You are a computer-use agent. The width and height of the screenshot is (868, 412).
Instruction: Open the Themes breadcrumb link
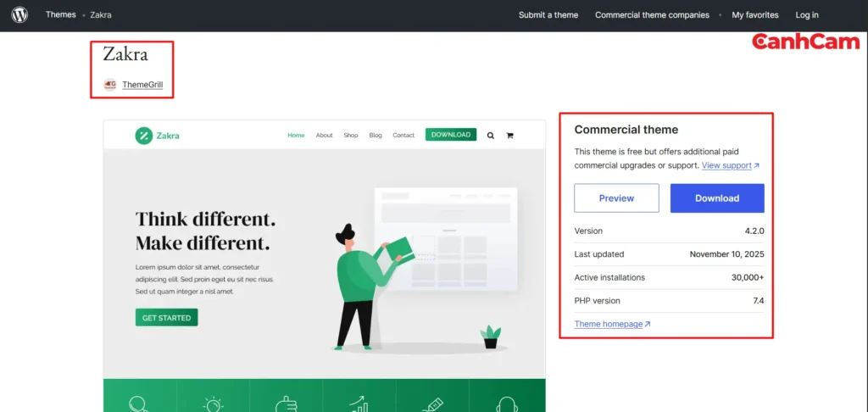tap(61, 15)
